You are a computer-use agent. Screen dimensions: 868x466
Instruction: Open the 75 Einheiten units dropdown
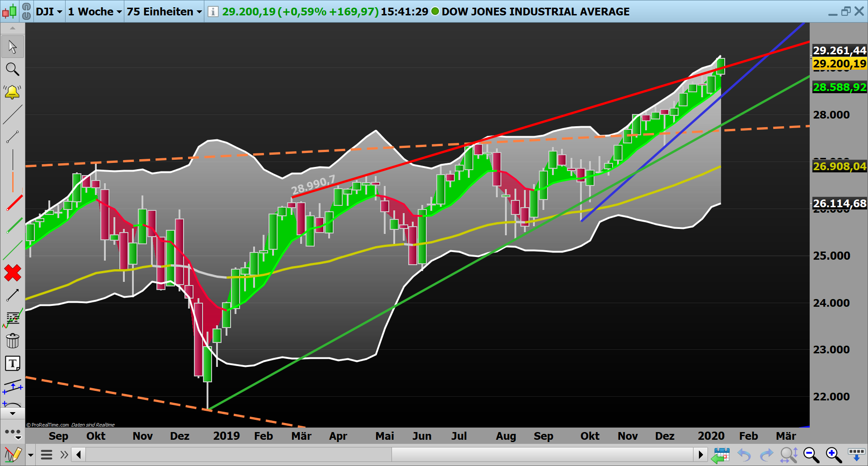[x=164, y=12]
